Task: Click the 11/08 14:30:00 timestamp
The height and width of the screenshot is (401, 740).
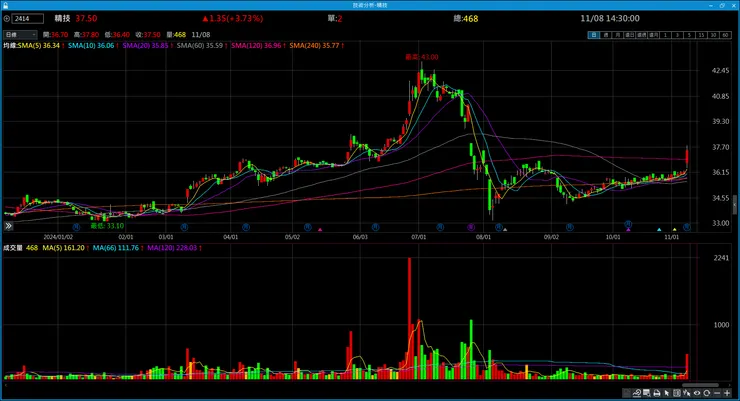Action: 610,18
